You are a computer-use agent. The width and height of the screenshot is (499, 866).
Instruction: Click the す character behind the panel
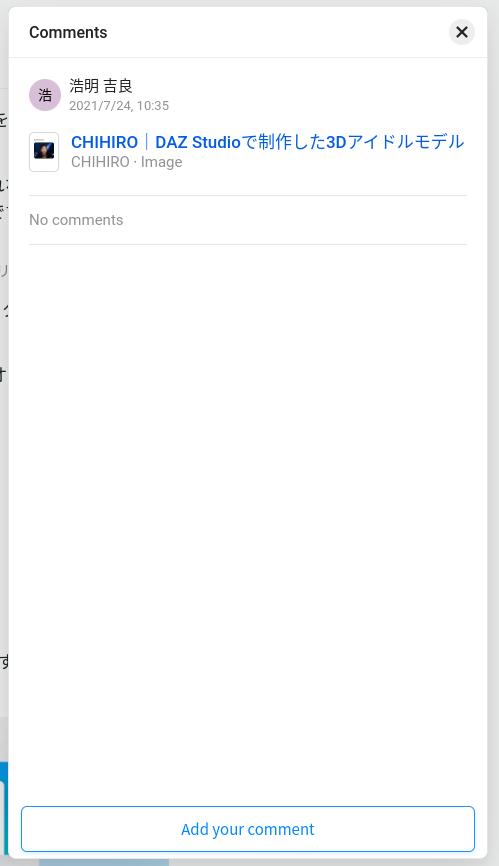pyautogui.click(x=4, y=661)
